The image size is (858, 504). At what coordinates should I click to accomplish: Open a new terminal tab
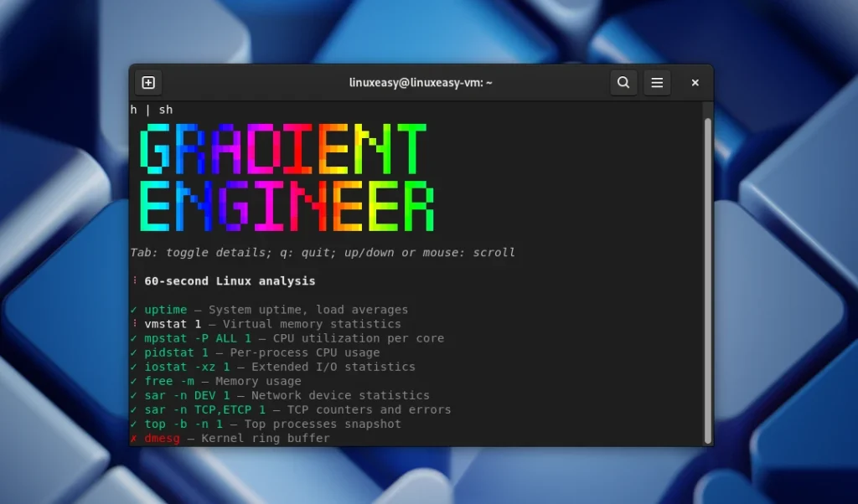click(148, 82)
